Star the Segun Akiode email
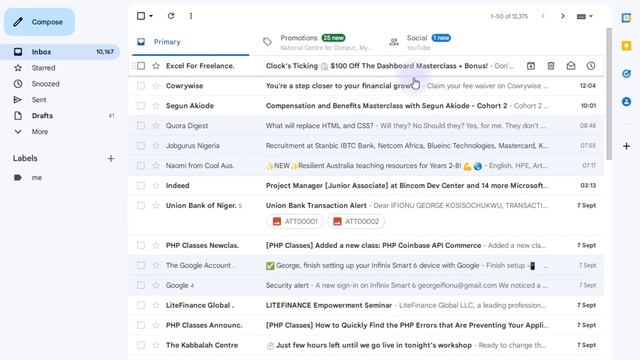 [x=156, y=106]
